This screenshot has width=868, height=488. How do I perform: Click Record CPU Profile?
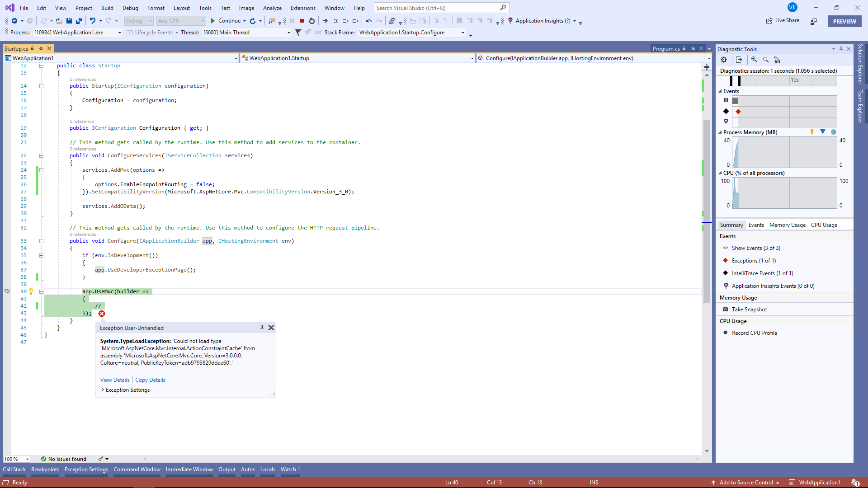pos(755,333)
